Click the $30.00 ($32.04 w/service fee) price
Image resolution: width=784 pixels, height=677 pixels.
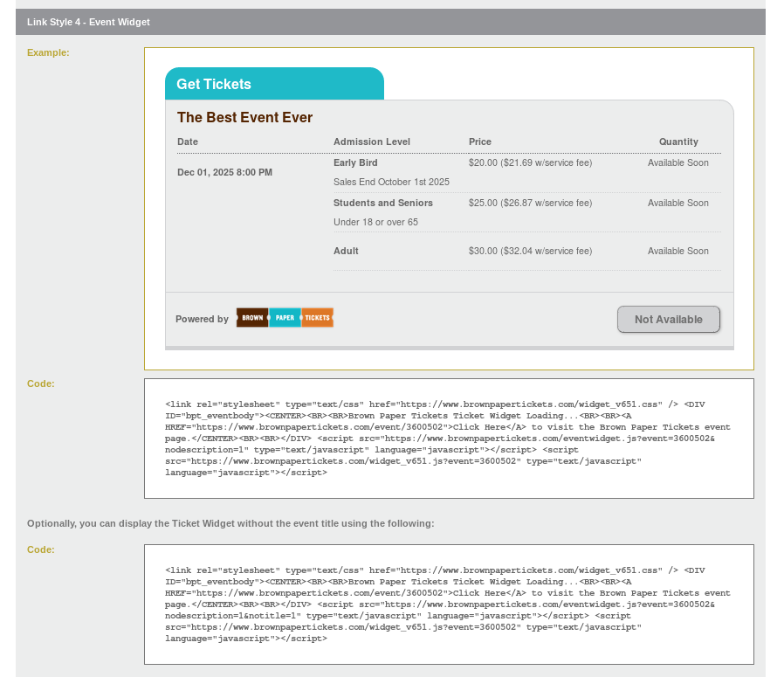pyautogui.click(x=530, y=251)
